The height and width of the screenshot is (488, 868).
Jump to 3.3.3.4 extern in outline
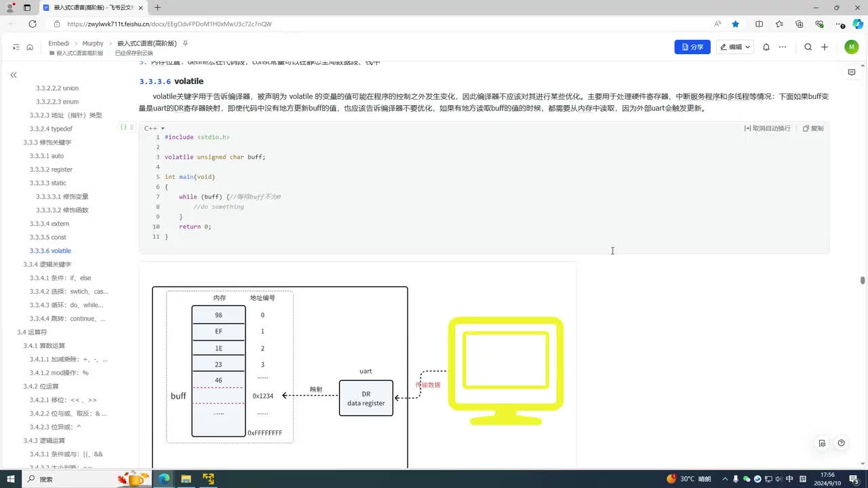click(x=50, y=224)
